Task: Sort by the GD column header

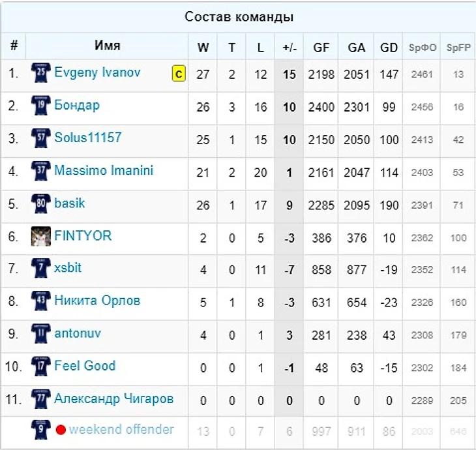Action: click(389, 47)
